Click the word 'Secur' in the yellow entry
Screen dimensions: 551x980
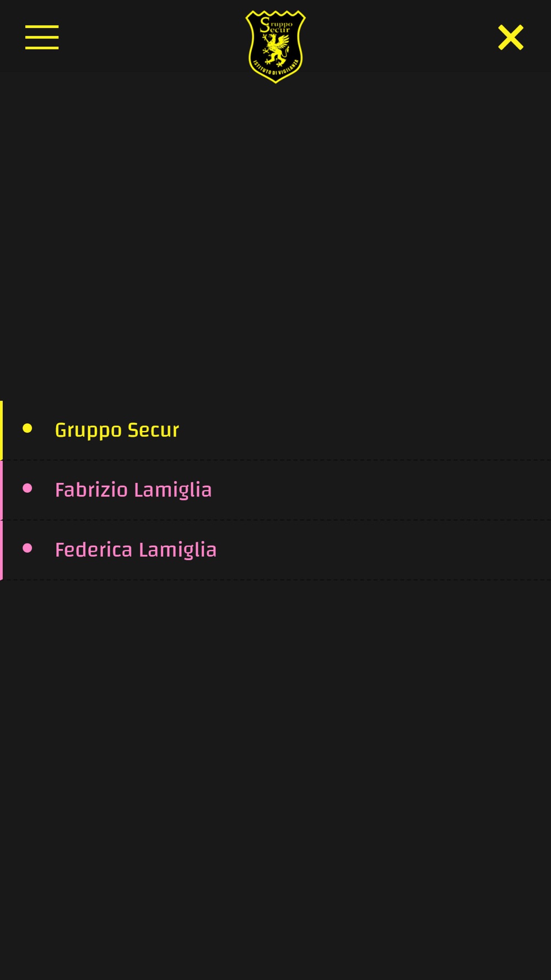(x=153, y=430)
